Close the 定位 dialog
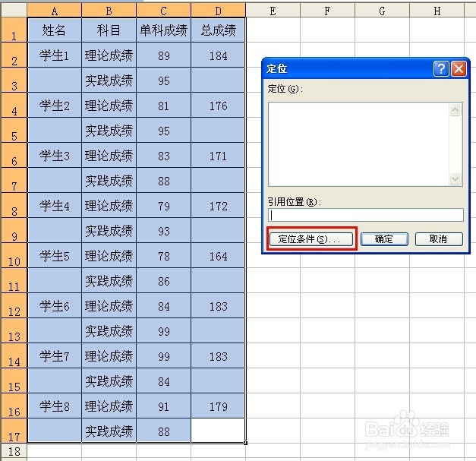Screen dimensions: 476x461 (459, 68)
